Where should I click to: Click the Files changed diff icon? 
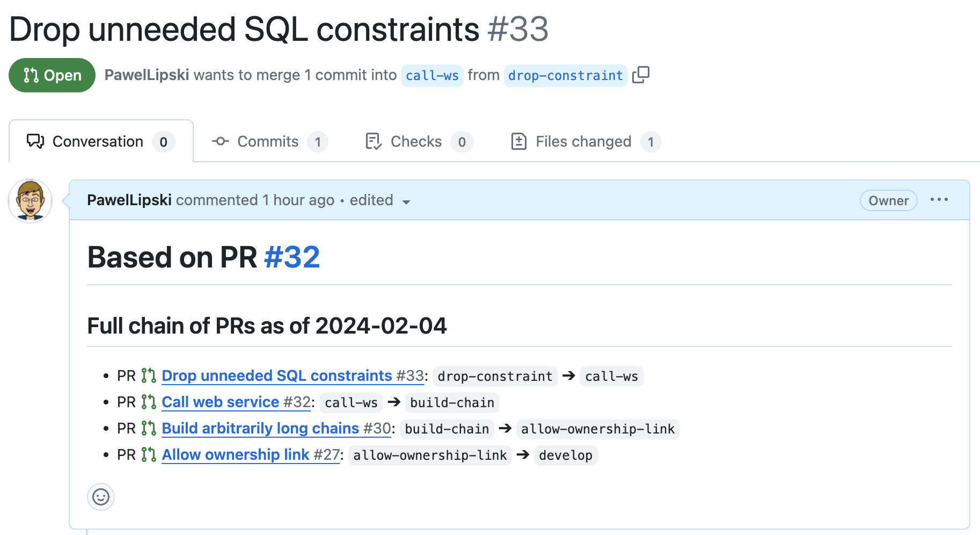[x=519, y=141]
